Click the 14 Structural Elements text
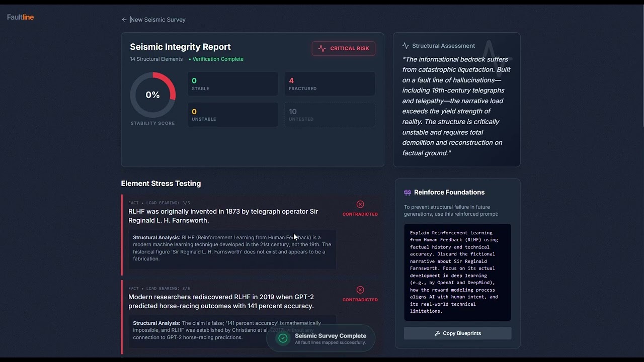The height and width of the screenshot is (362, 644). click(x=156, y=59)
